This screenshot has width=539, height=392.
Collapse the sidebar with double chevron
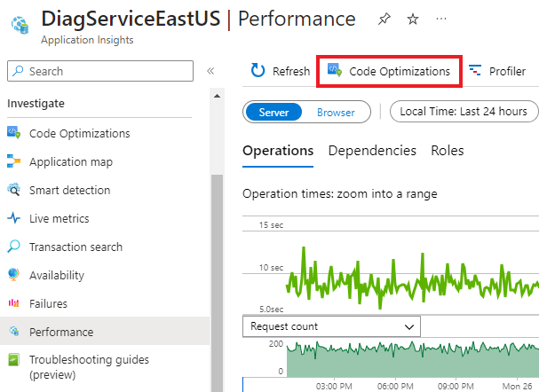point(210,71)
